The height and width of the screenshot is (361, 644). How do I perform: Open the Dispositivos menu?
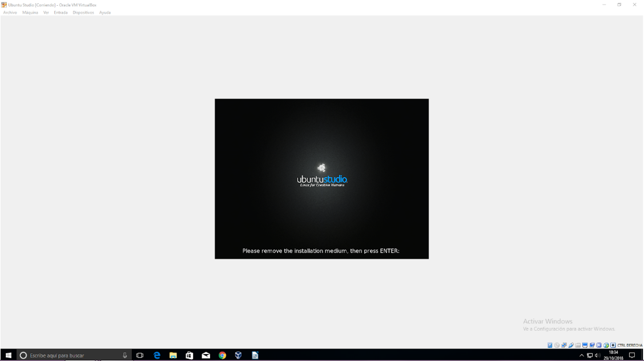(x=83, y=13)
